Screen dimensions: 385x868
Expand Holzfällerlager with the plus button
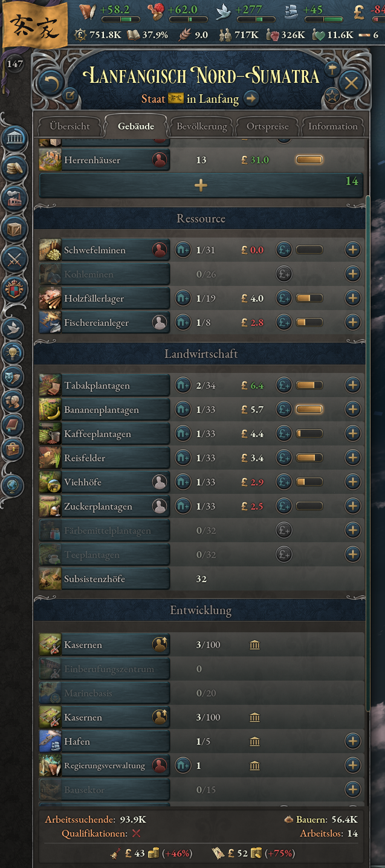(x=353, y=298)
